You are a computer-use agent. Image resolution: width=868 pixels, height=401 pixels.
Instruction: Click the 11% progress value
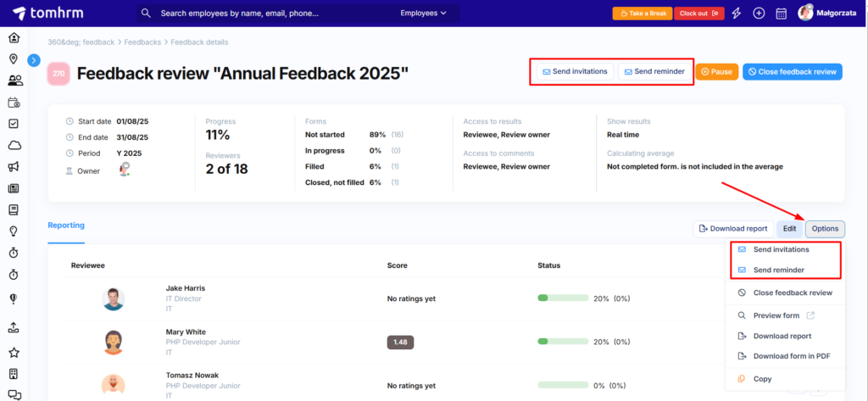click(218, 135)
